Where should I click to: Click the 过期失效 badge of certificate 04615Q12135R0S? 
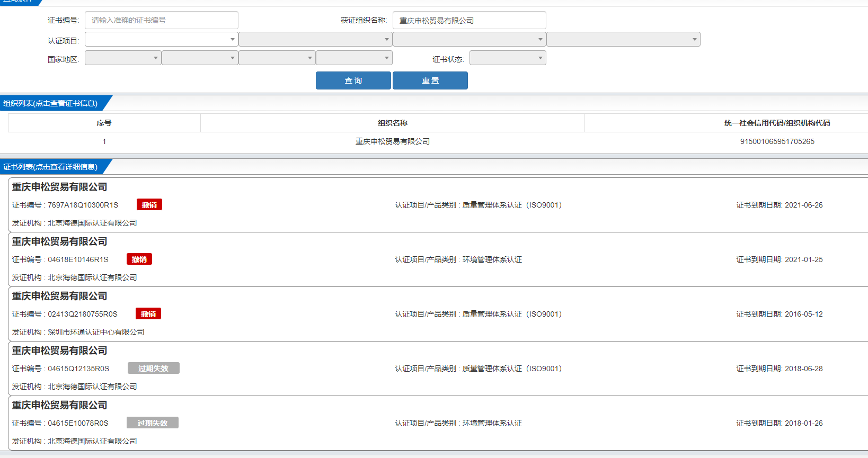point(154,369)
